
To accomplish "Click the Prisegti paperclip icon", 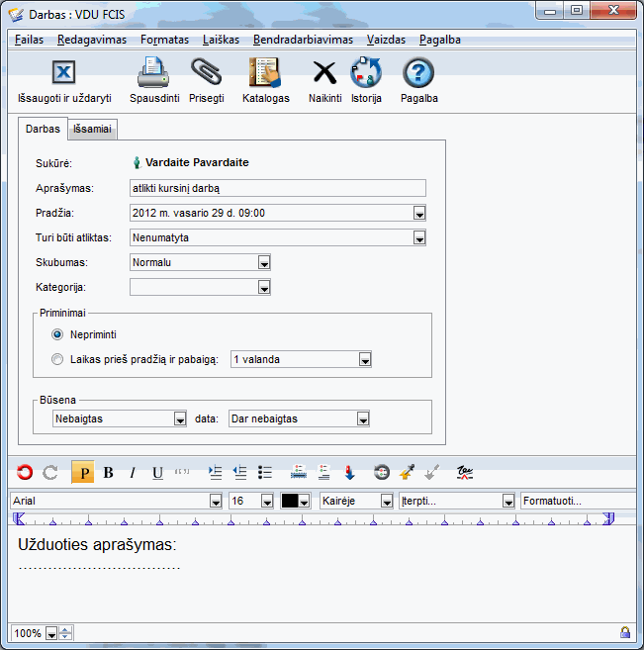I will click(x=206, y=73).
